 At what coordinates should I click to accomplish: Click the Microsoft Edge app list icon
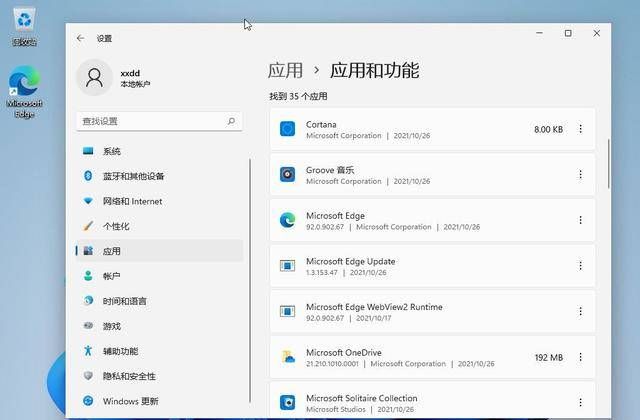point(287,220)
